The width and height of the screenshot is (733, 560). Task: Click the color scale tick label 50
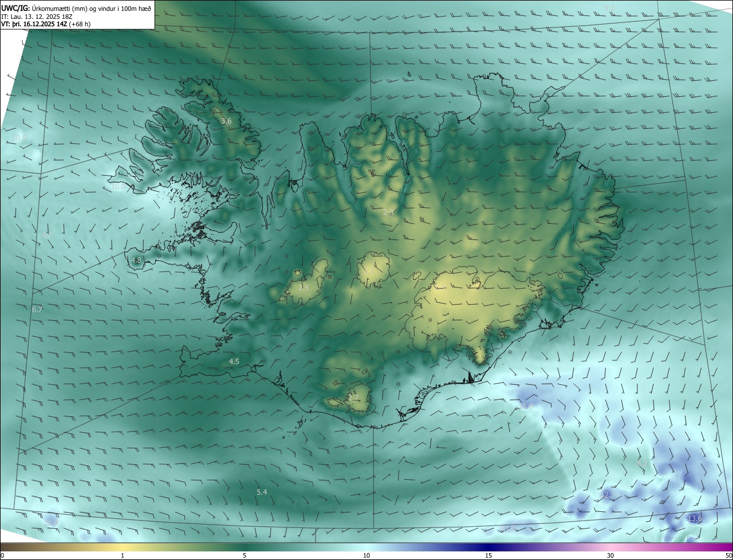728,555
